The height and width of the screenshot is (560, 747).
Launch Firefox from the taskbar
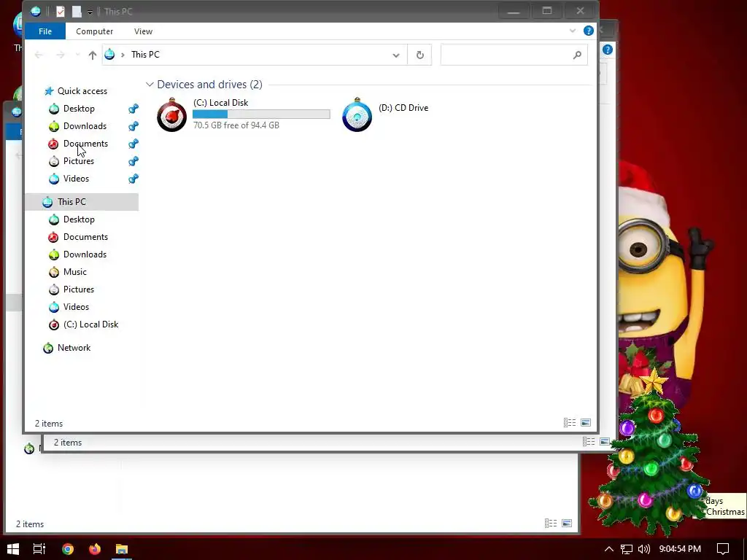[x=95, y=549]
